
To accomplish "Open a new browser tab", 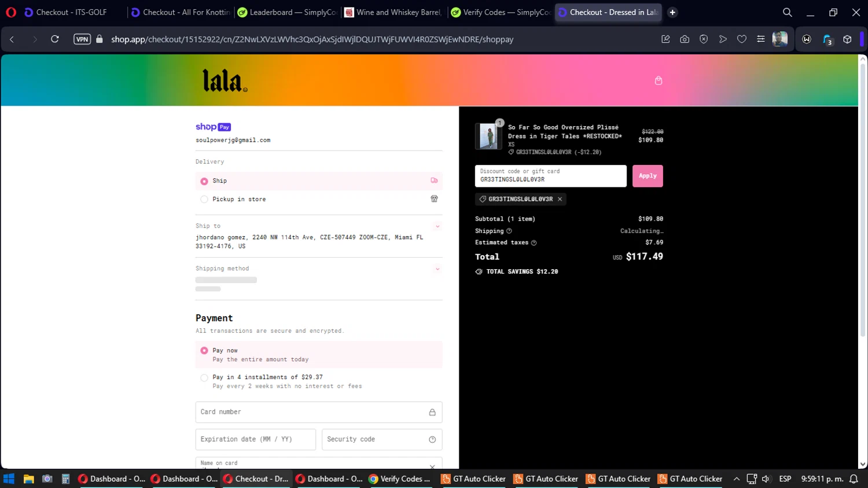I will pos(672,12).
